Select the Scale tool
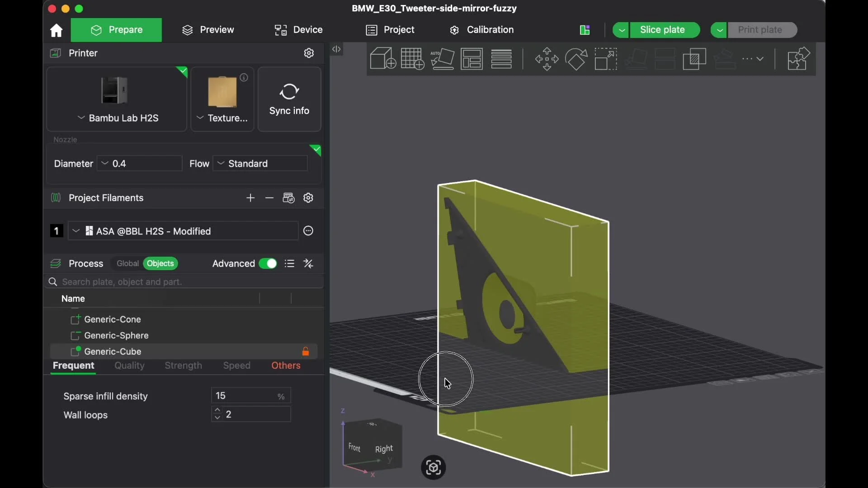This screenshot has height=488, width=868. [x=606, y=59]
